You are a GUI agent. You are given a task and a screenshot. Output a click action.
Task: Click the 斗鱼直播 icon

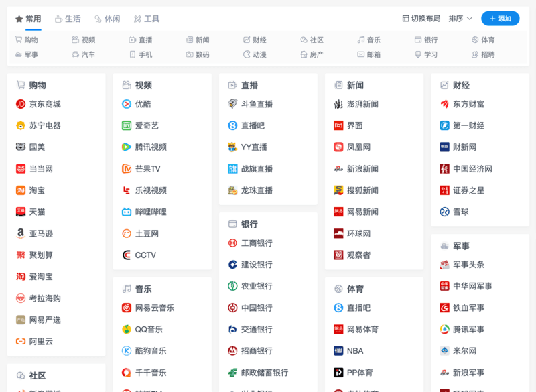(x=232, y=104)
